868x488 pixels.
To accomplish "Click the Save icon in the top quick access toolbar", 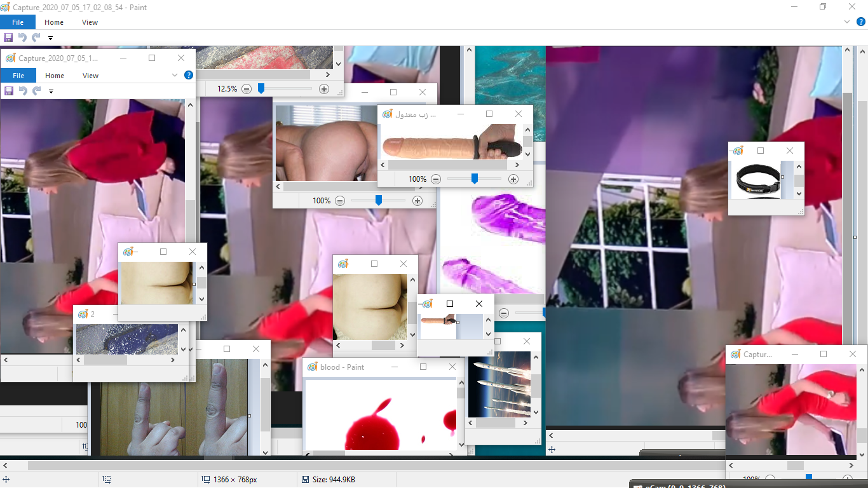I will tap(8, 37).
